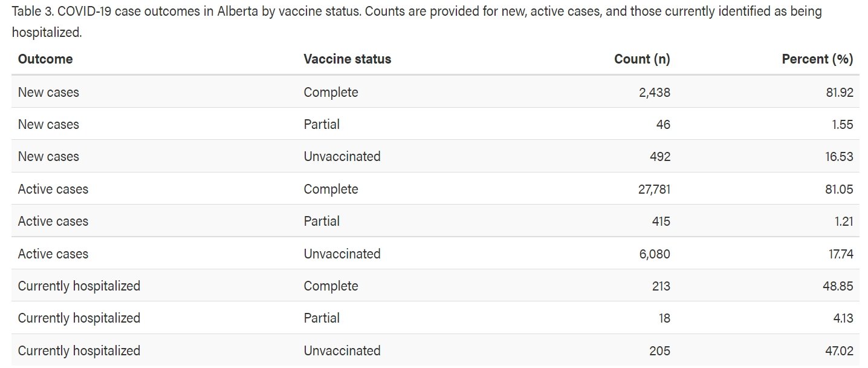This screenshot has width=868, height=368.
Task: Click the 492 unvaccinated new cases count
Action: (660, 156)
